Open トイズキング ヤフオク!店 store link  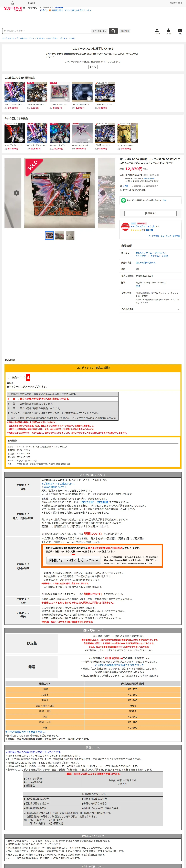[x=142, y=226]
